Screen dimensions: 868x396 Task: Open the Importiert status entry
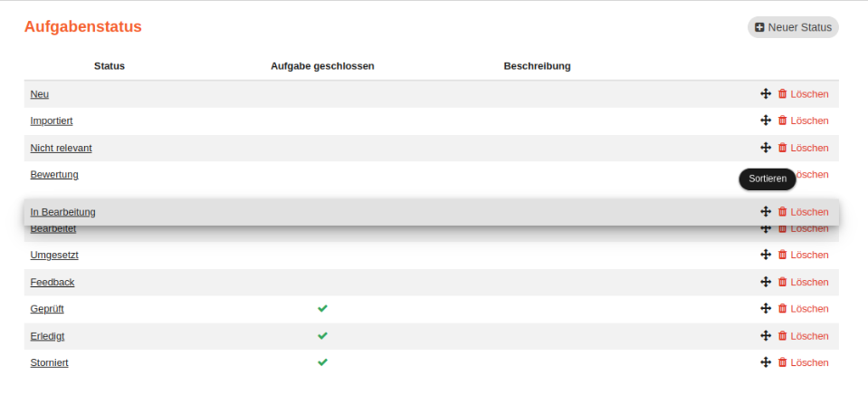[x=52, y=121]
